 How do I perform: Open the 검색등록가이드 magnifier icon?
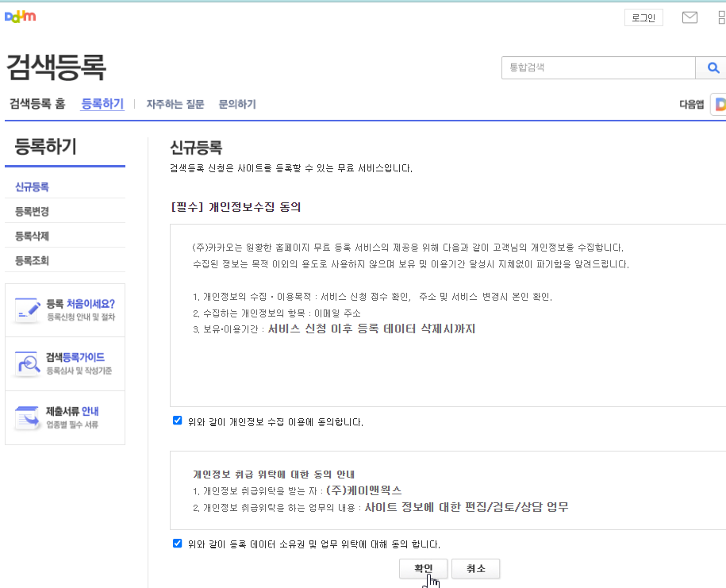point(27,363)
